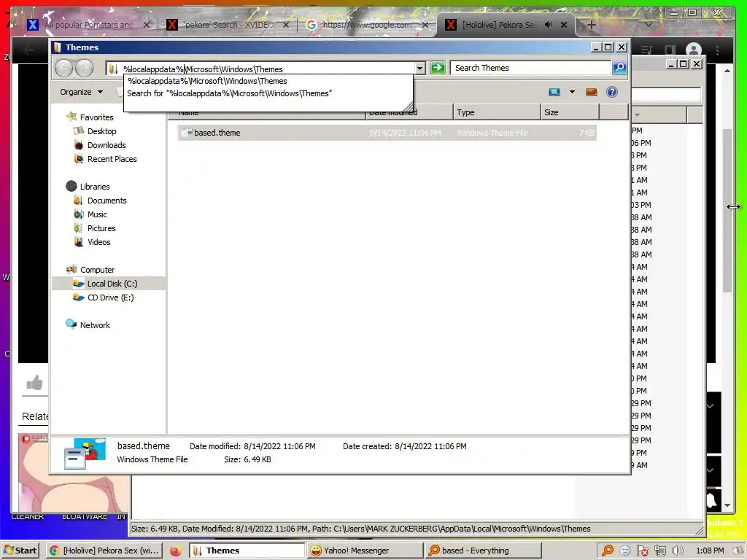Viewport: 747px width, 560px height.
Task: Switch to the Chrome taskbar button
Action: point(104,551)
